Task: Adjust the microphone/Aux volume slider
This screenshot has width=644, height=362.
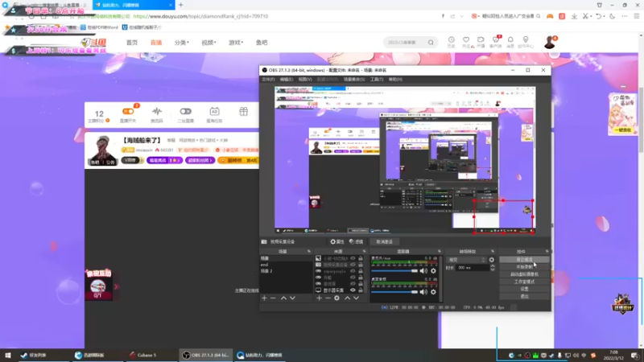Action: (x=394, y=271)
